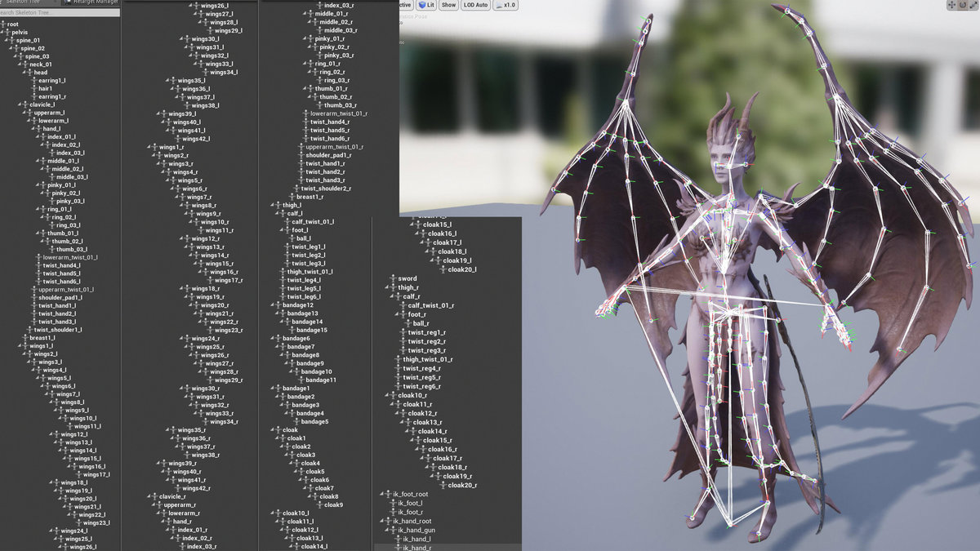
Task: Select the thigh_r bone in tree
Action: click(408, 287)
